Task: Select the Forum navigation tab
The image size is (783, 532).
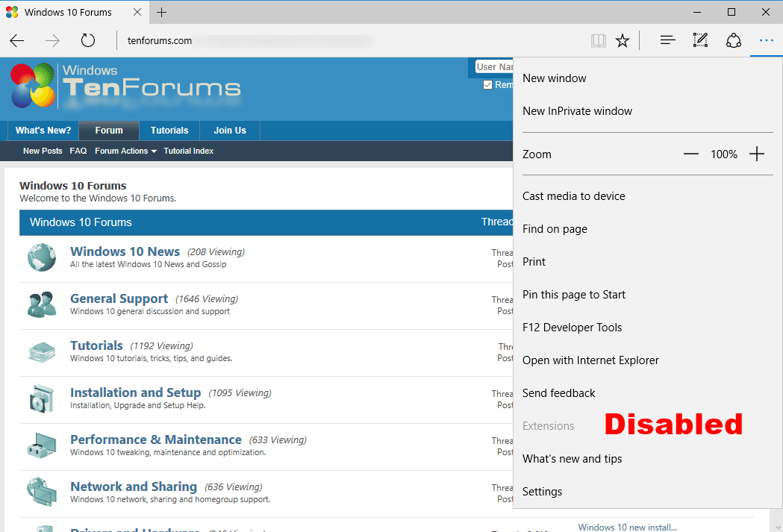Action: pos(109,131)
